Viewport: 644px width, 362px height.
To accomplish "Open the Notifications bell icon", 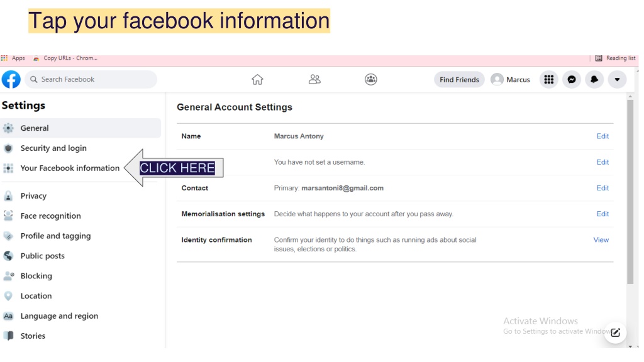I will (594, 79).
